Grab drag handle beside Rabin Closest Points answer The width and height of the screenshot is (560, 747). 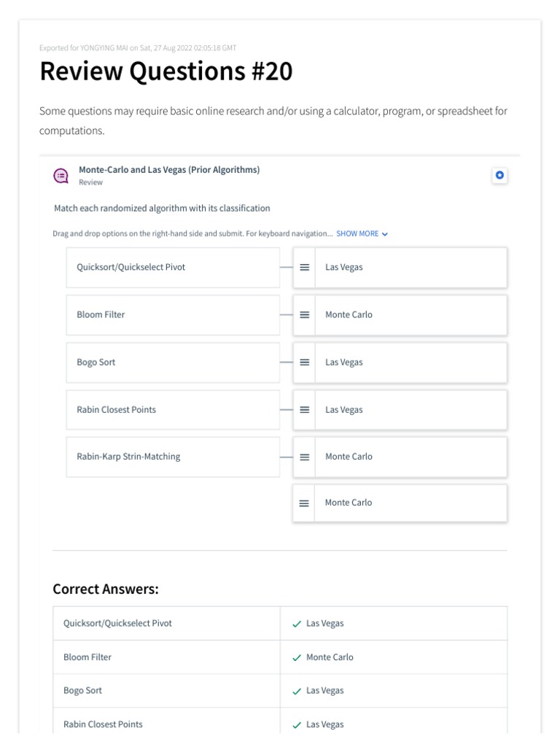click(x=305, y=410)
